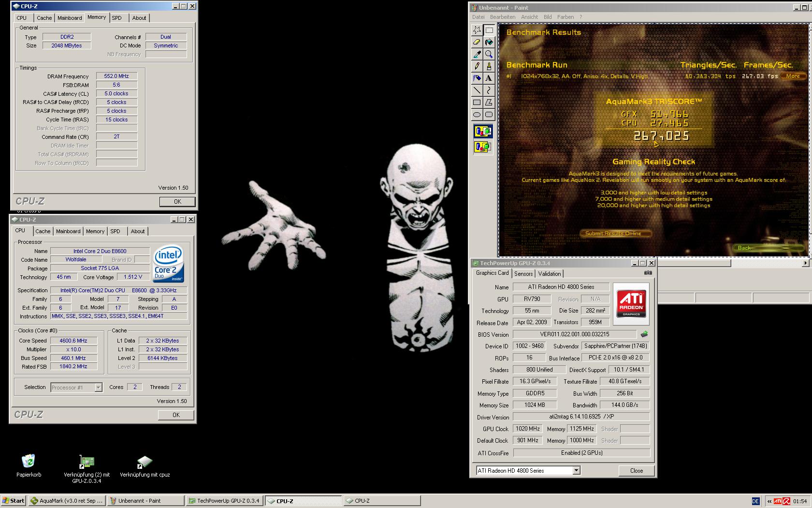Select the Rounded Rectangle tool
Screen dimensions: 812x508
pos(489,115)
